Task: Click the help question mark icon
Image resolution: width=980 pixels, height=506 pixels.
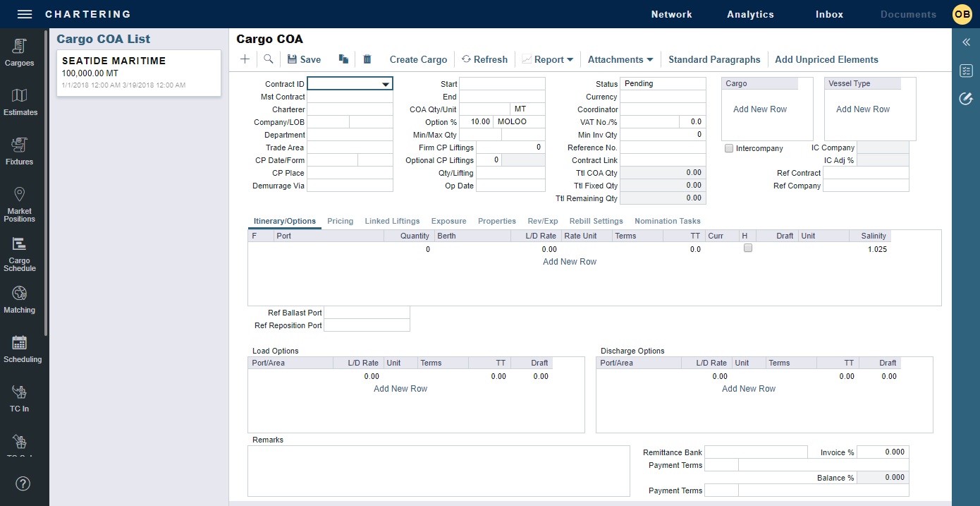Action: pos(23,483)
